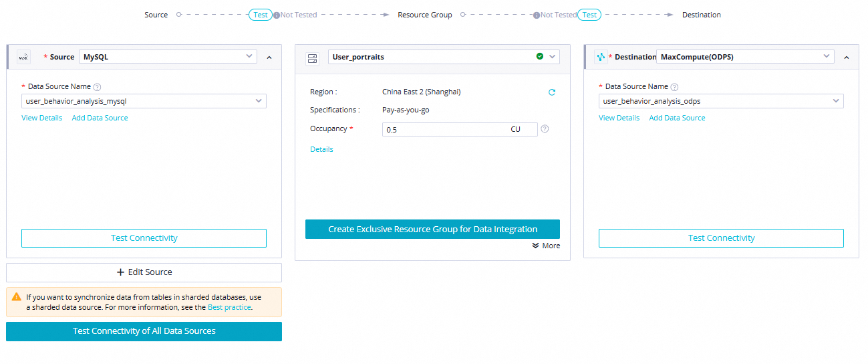868x364 pixels.
Task: Open the MaxCompute(ODPS) destination type dropdown
Action: pyautogui.click(x=745, y=57)
